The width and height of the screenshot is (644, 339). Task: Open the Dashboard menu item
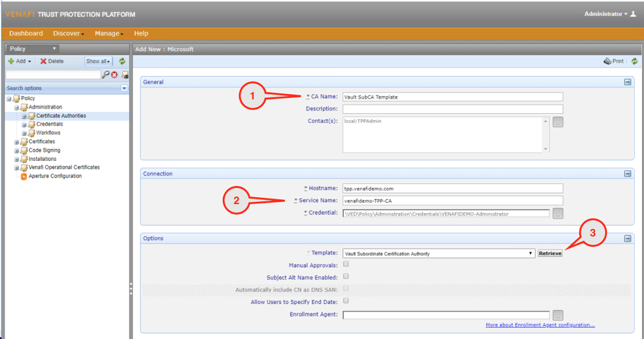(x=26, y=33)
